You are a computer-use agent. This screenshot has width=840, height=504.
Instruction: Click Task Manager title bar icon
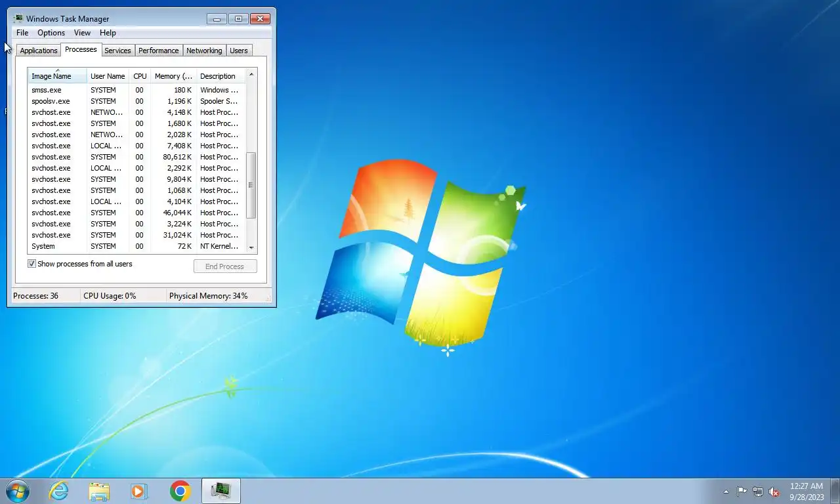click(18, 18)
